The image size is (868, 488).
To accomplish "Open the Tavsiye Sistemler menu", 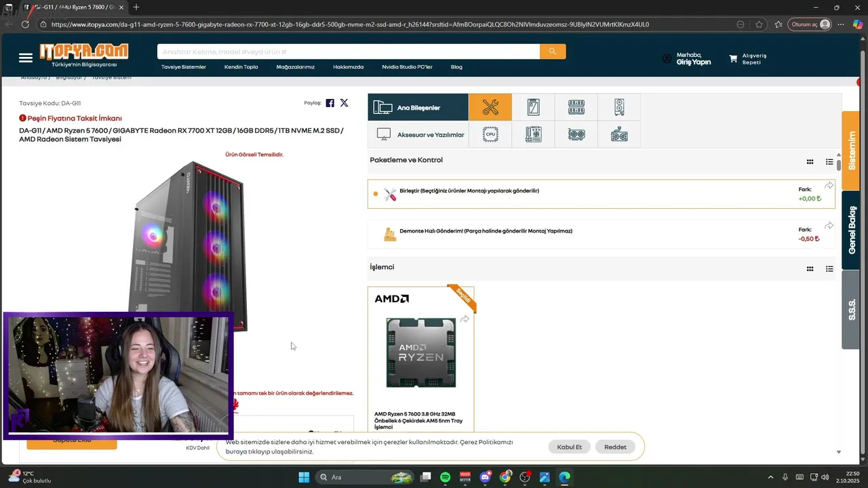I will 183,67.
